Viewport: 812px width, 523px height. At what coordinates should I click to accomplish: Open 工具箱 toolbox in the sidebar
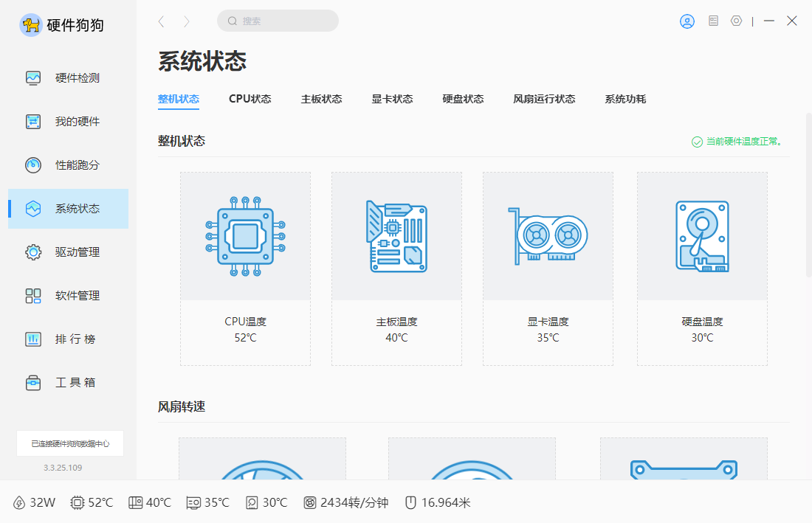click(68, 382)
